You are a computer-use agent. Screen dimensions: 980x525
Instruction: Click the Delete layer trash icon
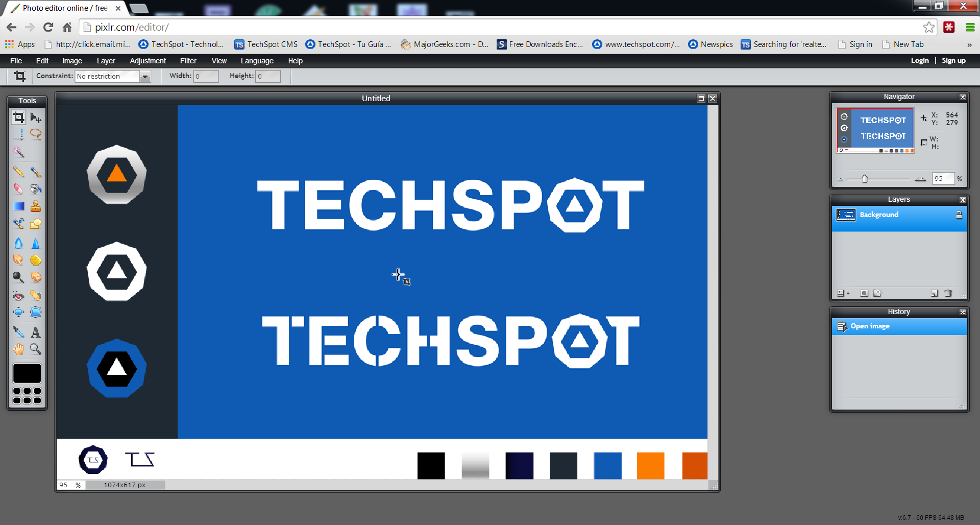948,293
